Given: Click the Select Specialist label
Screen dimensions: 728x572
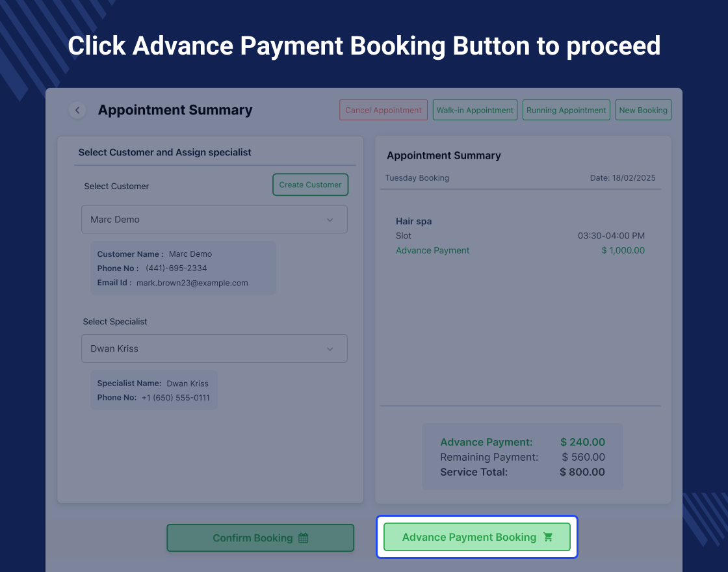Looking at the screenshot, I should pos(114,321).
